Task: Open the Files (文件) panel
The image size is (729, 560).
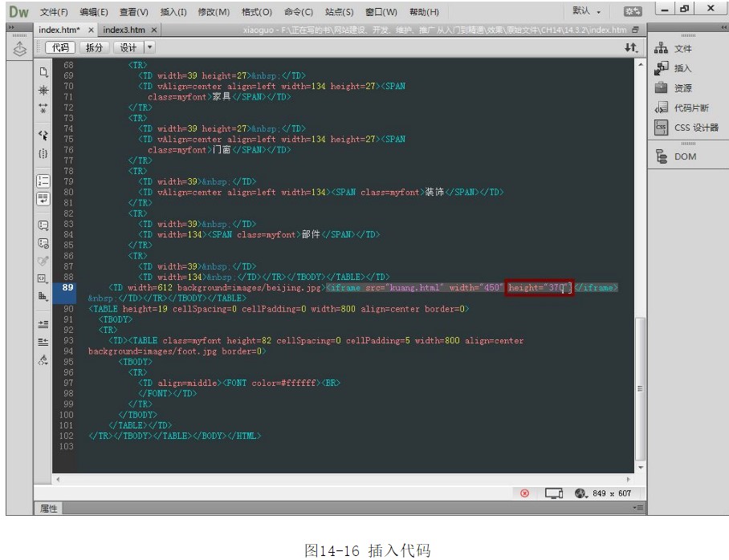Action: (x=682, y=49)
